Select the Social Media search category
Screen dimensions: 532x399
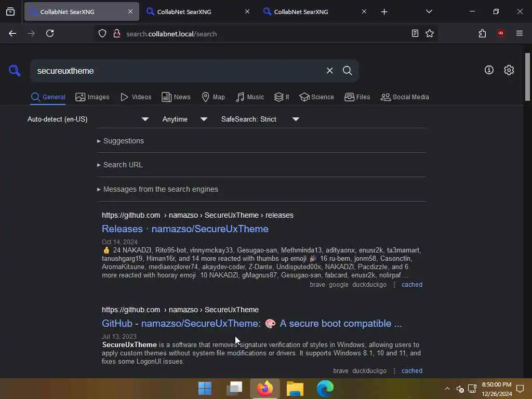pos(404,97)
